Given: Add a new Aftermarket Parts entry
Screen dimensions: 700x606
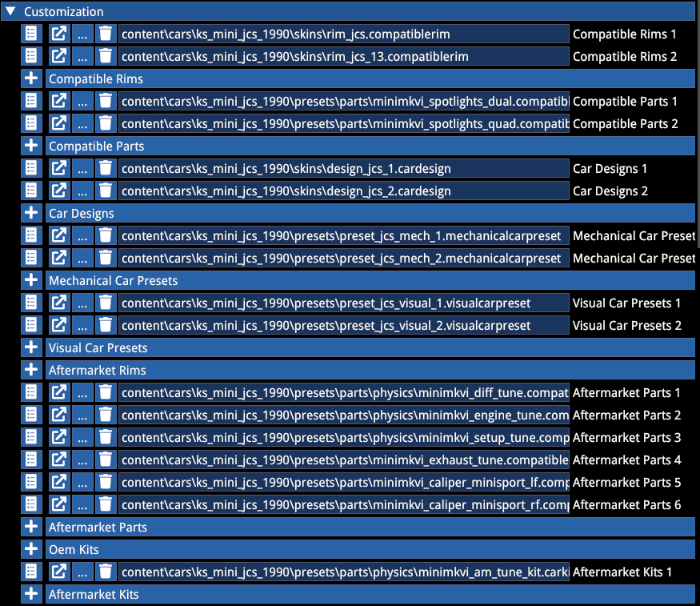Looking at the screenshot, I should (x=31, y=527).
